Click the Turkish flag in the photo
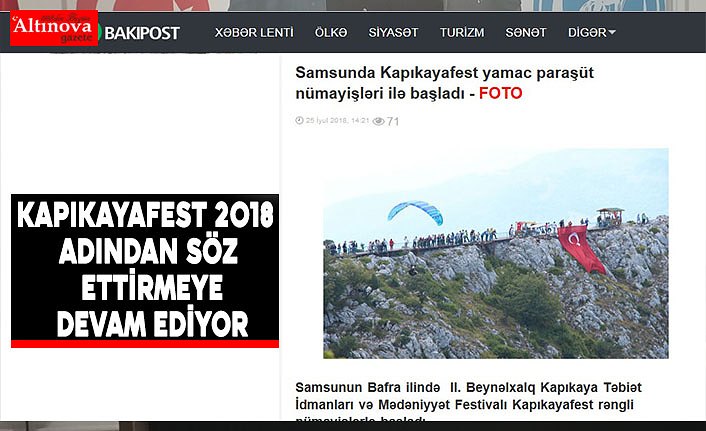706x431 pixels. (x=581, y=249)
